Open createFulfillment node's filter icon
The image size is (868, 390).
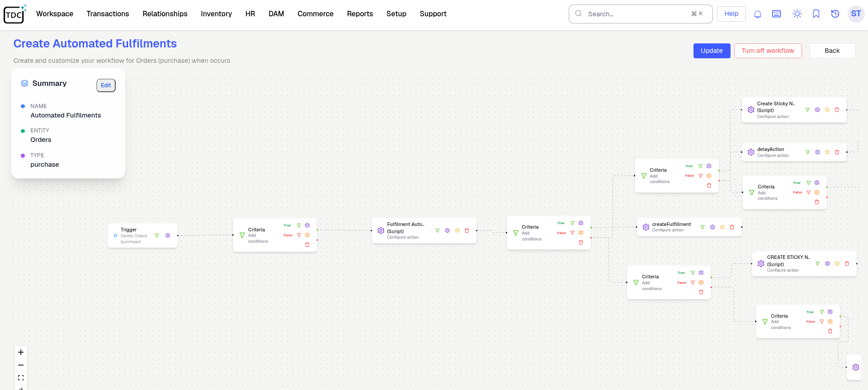coord(703,227)
